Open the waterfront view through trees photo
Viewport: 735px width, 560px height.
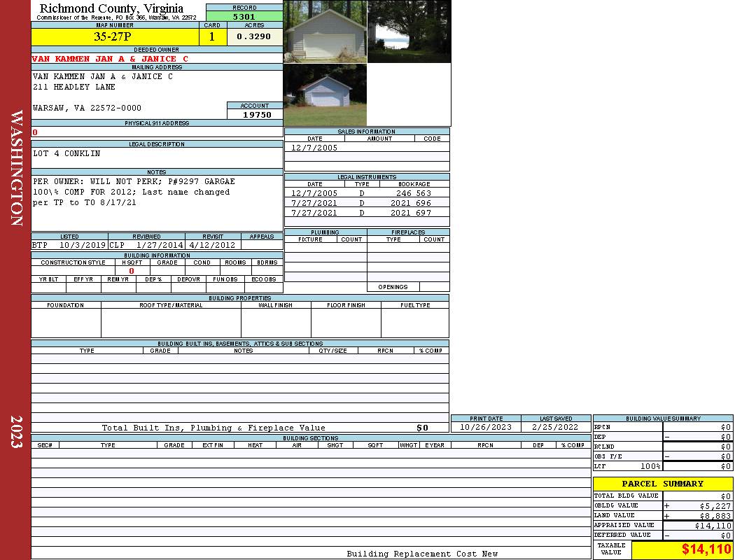(409, 31)
